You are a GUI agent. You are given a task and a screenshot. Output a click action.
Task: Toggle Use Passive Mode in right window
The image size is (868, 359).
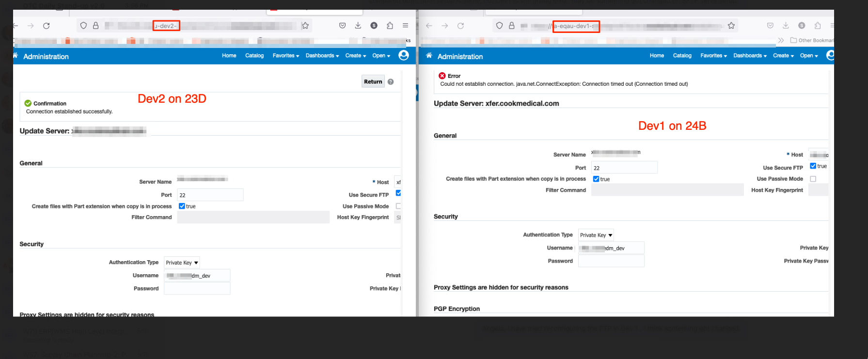click(x=813, y=179)
